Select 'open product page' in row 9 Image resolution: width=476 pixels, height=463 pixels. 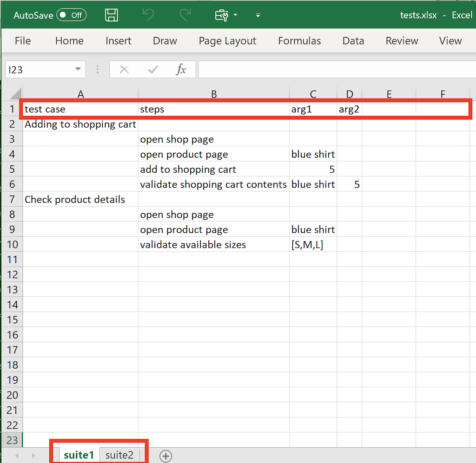tap(214, 229)
